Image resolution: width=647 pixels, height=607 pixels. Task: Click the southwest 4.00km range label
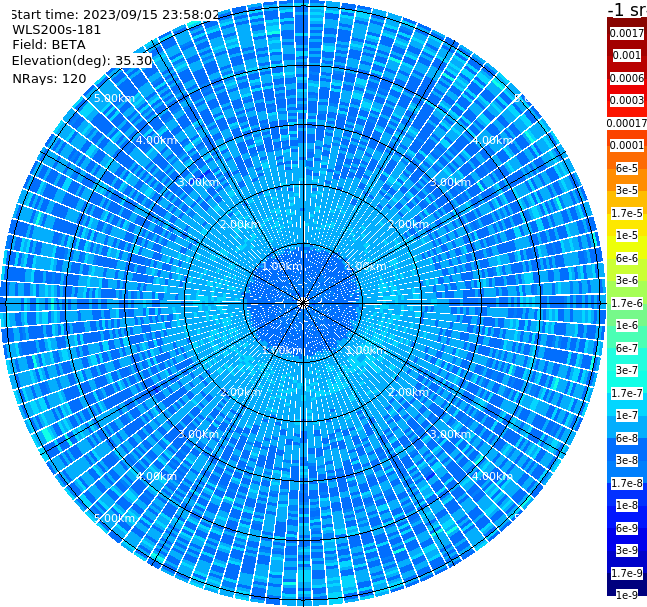coord(156,476)
